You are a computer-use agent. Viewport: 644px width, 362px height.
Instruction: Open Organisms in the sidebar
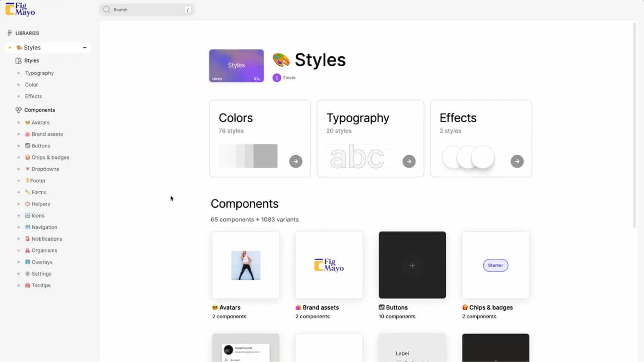(x=41, y=251)
